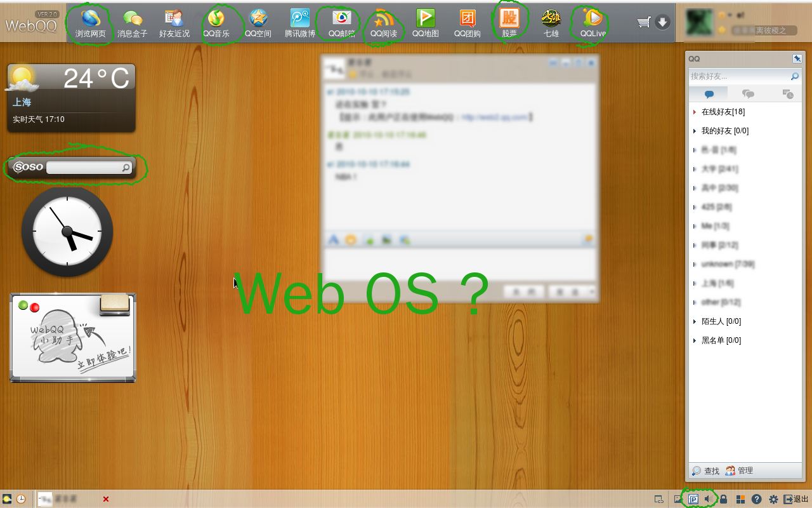The height and width of the screenshot is (508, 812).
Task: Launch the QQ音乐 music app
Action: point(216,23)
